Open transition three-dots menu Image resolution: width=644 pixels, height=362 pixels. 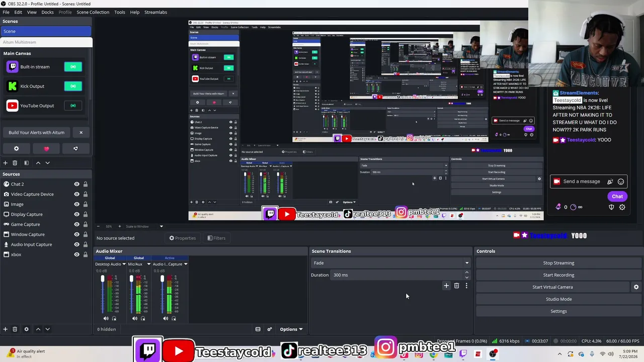click(x=466, y=286)
